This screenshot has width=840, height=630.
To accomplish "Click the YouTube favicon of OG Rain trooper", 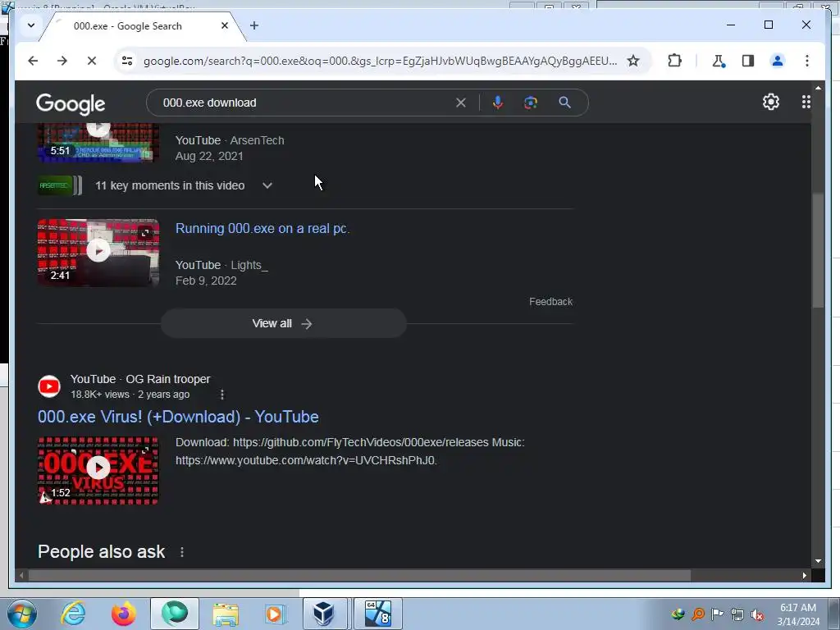I will 49,386.
